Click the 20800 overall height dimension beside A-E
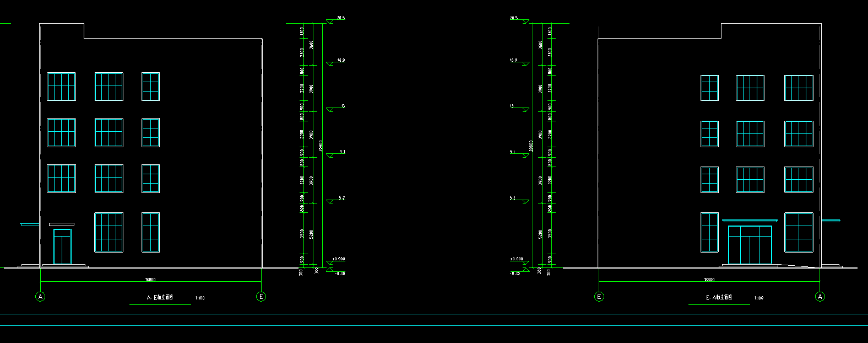This screenshot has height=343, width=868. coord(321,146)
